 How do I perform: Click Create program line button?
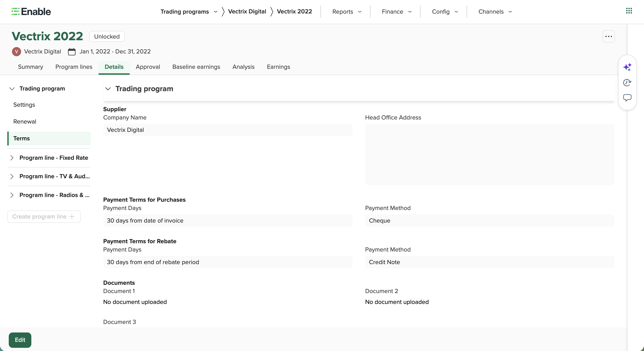(x=44, y=217)
